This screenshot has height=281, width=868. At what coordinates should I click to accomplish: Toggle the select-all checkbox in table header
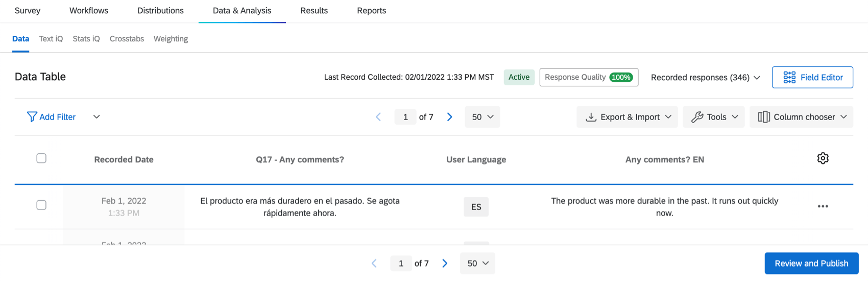coord(41,158)
